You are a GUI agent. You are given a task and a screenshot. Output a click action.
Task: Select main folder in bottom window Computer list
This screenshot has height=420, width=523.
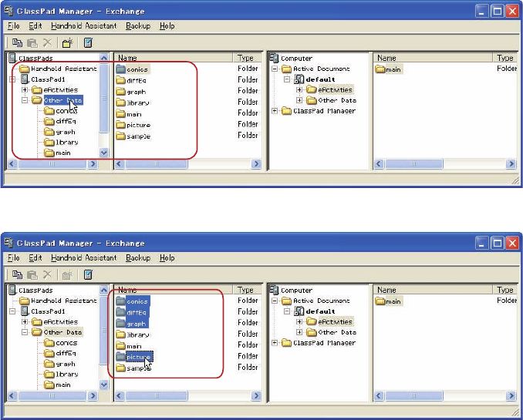pyautogui.click(x=388, y=301)
